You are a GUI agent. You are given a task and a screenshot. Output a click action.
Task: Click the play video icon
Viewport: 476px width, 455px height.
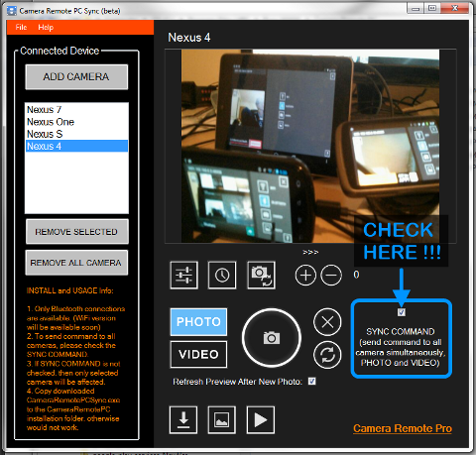pos(261,420)
